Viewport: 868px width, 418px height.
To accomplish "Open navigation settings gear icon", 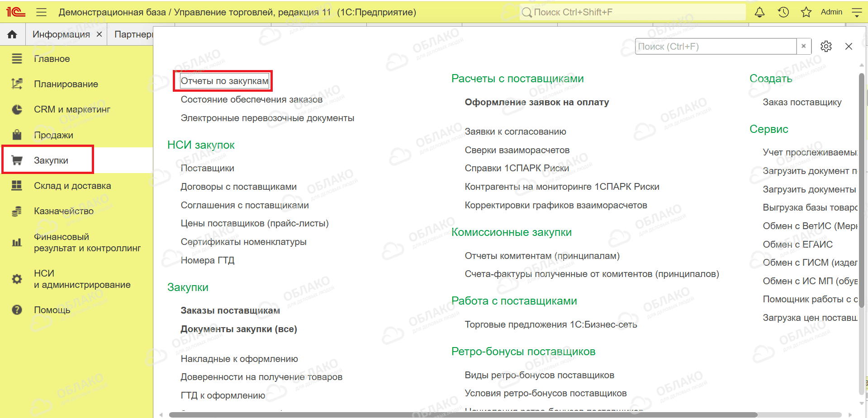I will 826,47.
